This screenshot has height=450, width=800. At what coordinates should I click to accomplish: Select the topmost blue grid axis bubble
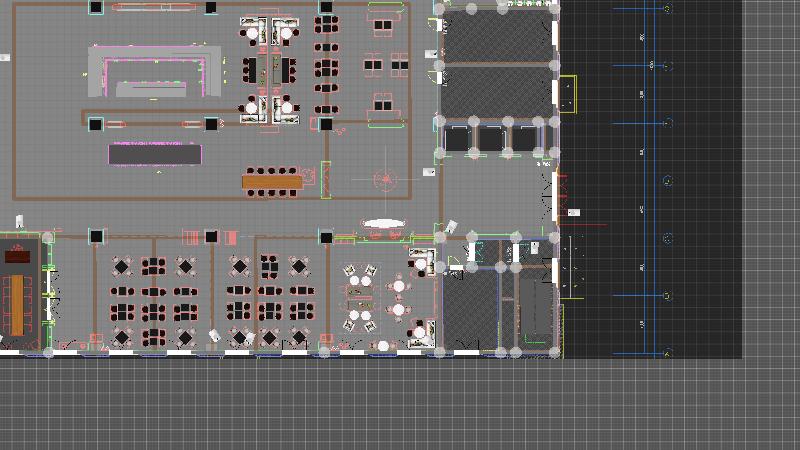(x=667, y=11)
